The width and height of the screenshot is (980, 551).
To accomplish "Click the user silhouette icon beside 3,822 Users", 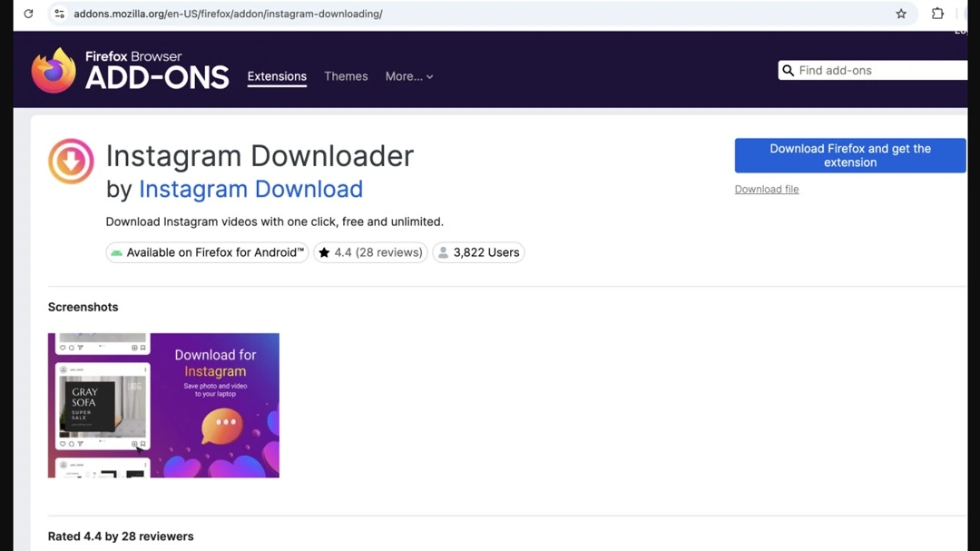I will (443, 253).
